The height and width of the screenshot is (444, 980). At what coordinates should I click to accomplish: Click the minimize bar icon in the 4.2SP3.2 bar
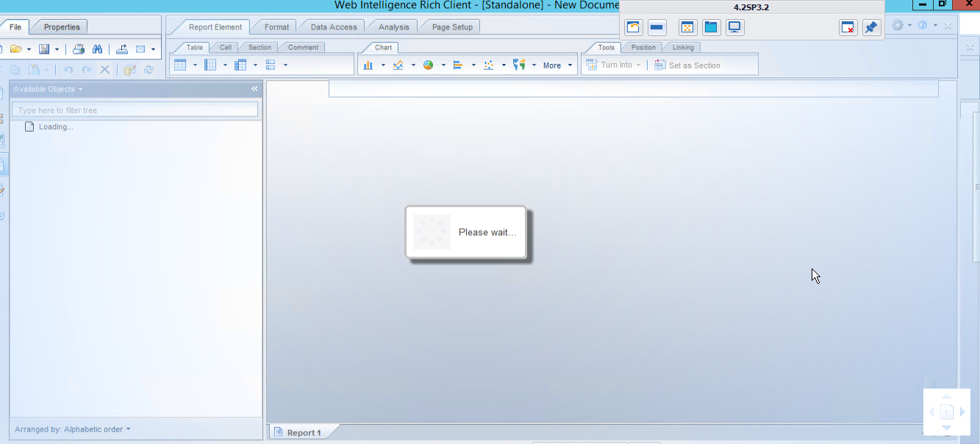coord(657,28)
